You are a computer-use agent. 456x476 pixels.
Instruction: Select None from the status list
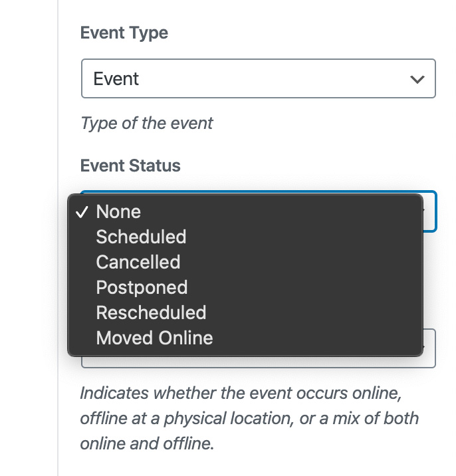tap(118, 211)
